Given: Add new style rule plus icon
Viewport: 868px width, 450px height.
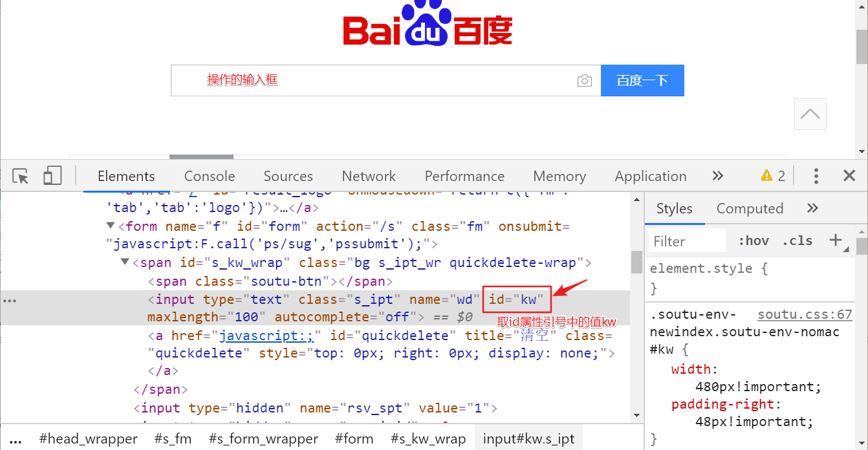Looking at the screenshot, I should pos(836,241).
